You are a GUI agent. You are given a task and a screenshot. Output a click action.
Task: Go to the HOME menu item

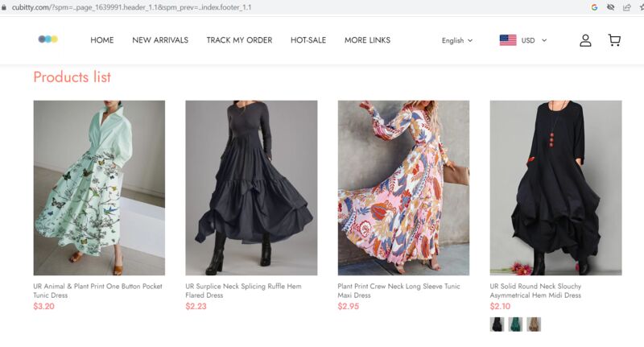click(x=102, y=40)
